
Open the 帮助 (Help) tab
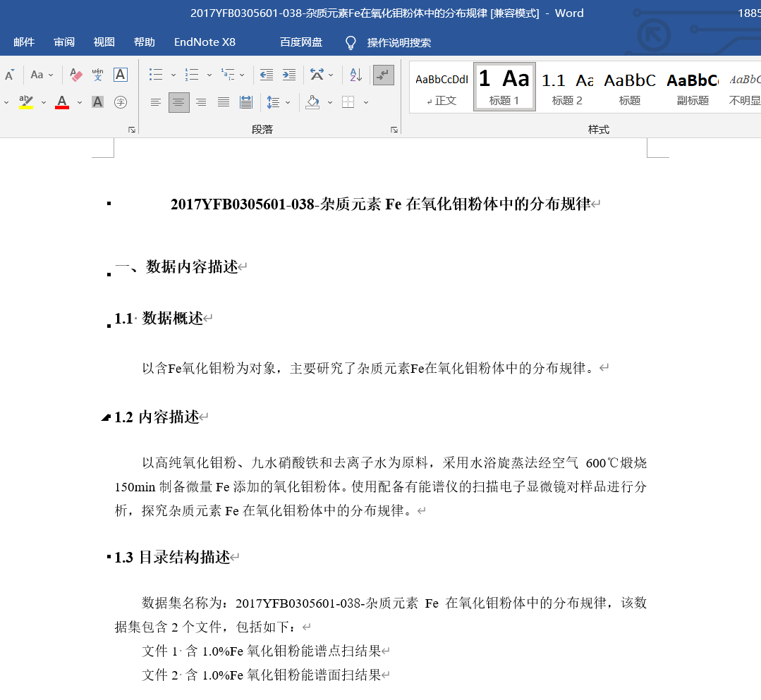144,42
